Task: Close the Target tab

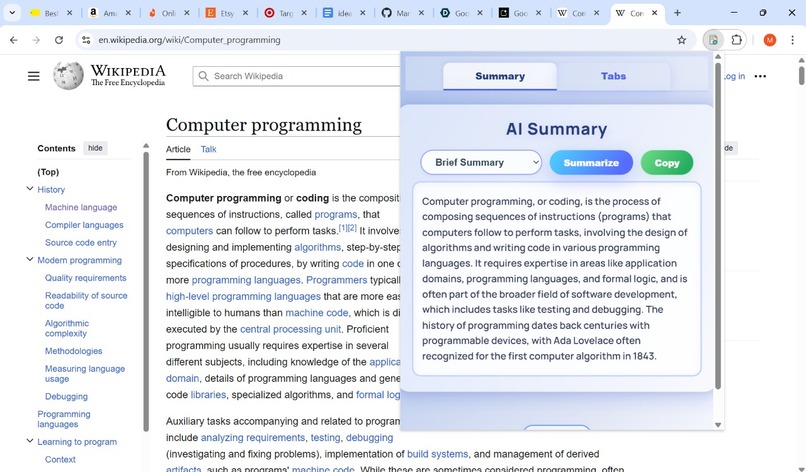Action: pyautogui.click(x=304, y=13)
